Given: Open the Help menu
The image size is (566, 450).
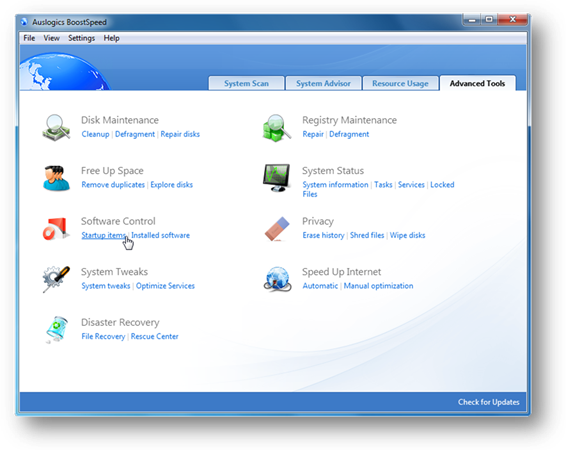Looking at the screenshot, I should pyautogui.click(x=112, y=38).
